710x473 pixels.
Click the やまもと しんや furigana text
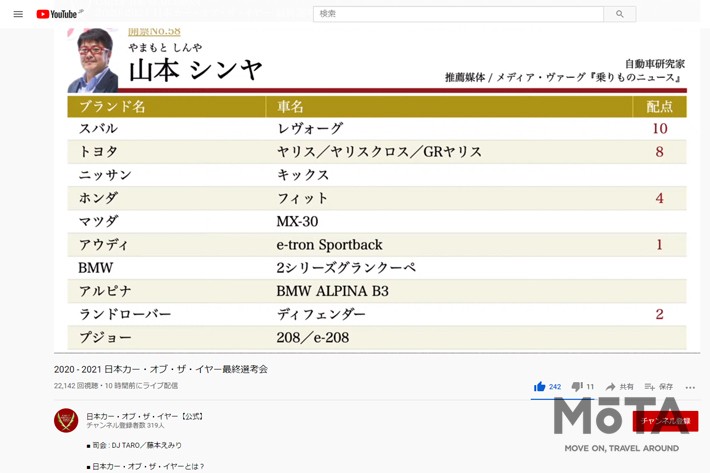pyautogui.click(x=165, y=48)
